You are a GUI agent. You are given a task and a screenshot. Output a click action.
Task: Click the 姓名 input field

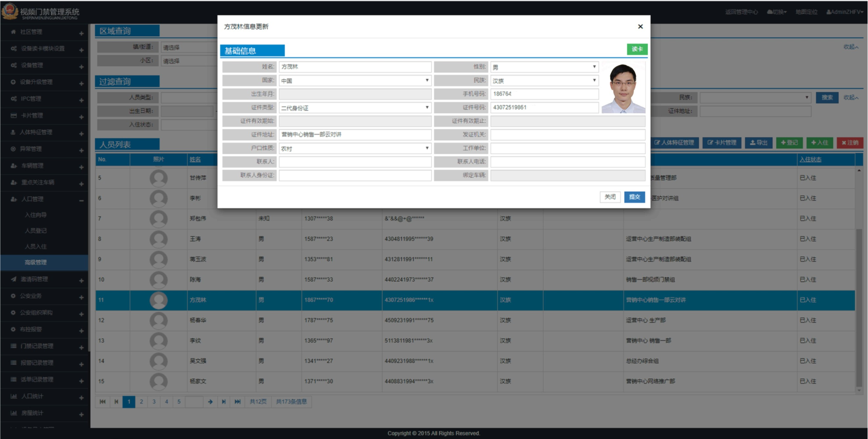355,67
